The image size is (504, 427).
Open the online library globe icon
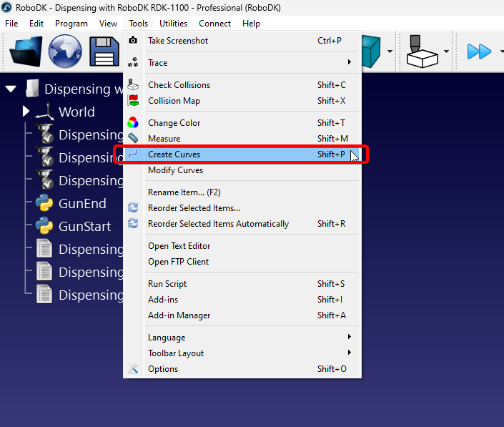click(x=64, y=51)
